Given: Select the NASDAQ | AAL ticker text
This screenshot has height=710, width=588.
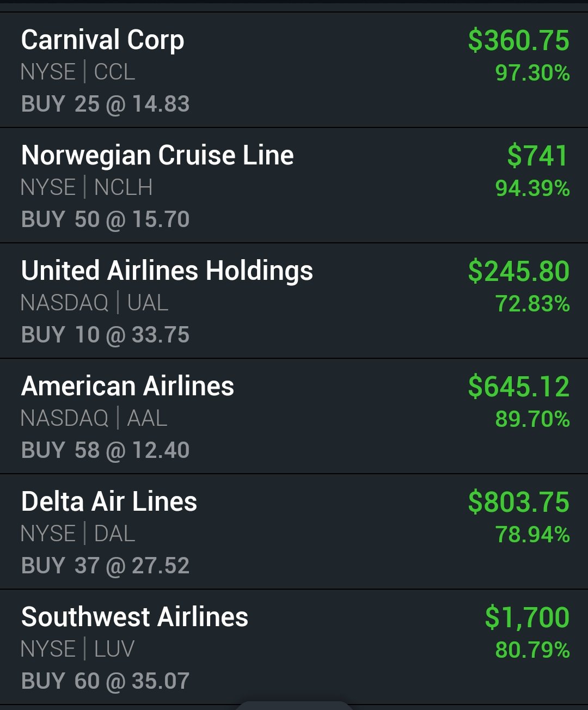Looking at the screenshot, I should click(94, 418).
